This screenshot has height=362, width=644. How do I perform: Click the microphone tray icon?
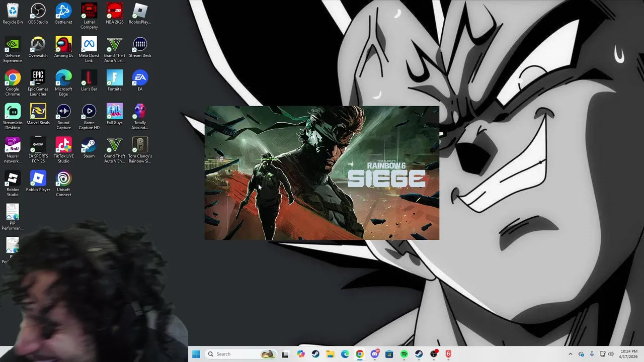pos(592,354)
